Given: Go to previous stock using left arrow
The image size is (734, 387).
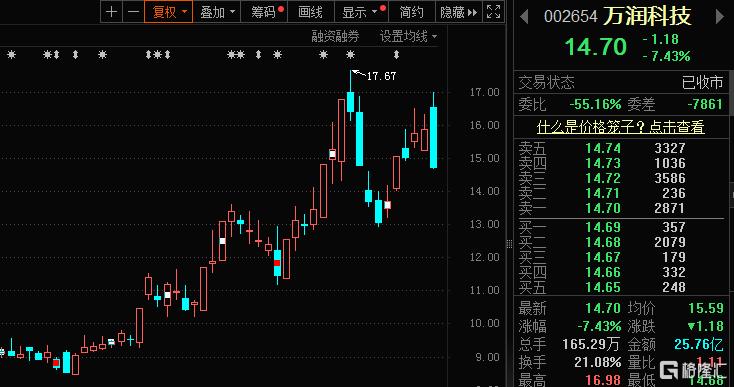Looking at the screenshot, I should (x=524, y=17).
